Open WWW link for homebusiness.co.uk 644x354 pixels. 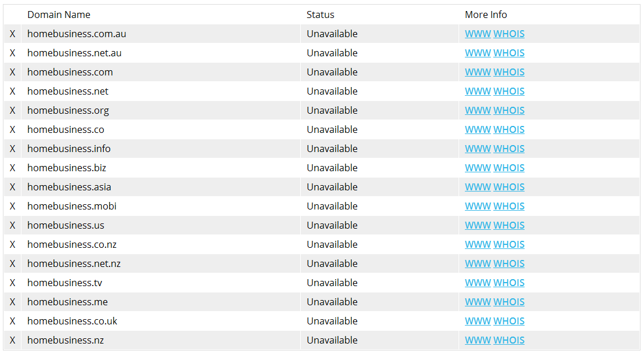tap(478, 321)
